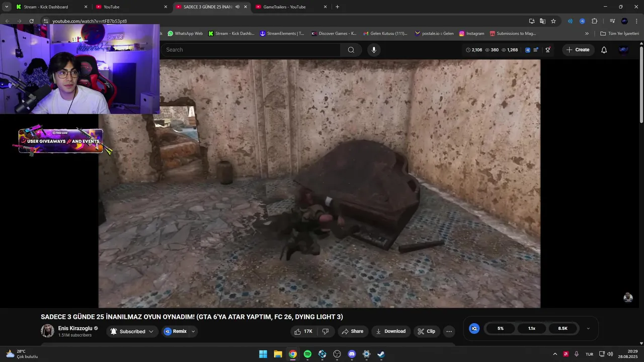
Task: Open the StreamElements bookmark
Action: [282, 34]
